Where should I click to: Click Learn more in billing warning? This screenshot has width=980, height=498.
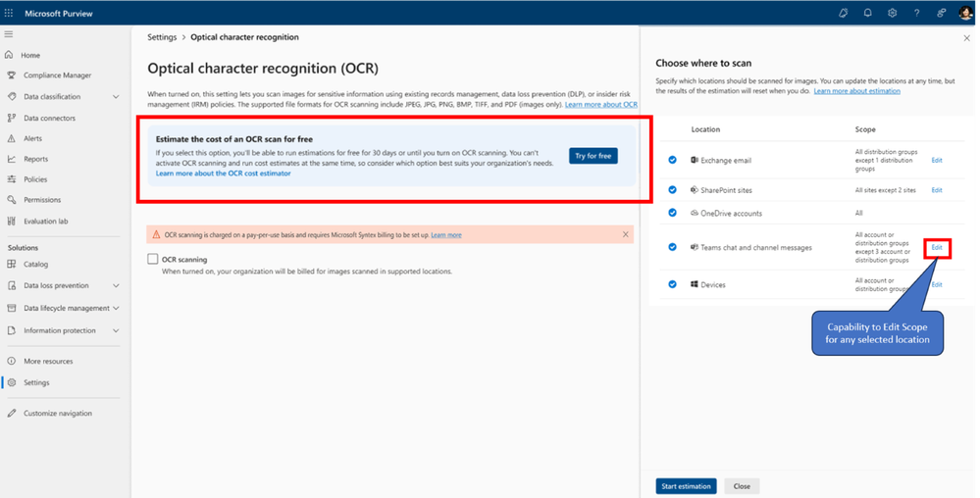point(446,235)
